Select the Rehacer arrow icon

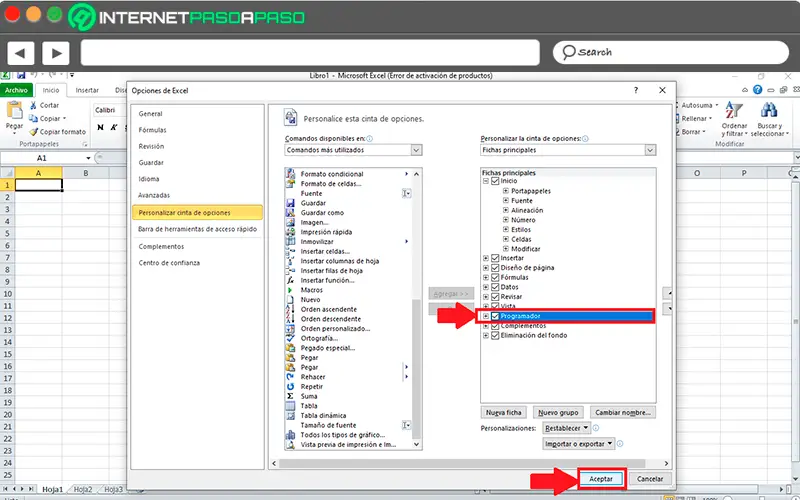pos(290,377)
